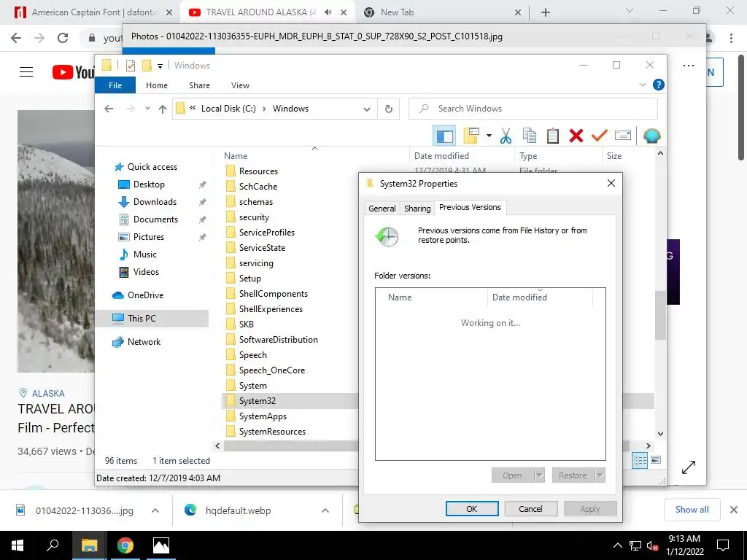Open the Windows Start menu
Image resolution: width=747 pixels, height=560 pixels.
tap(18, 545)
